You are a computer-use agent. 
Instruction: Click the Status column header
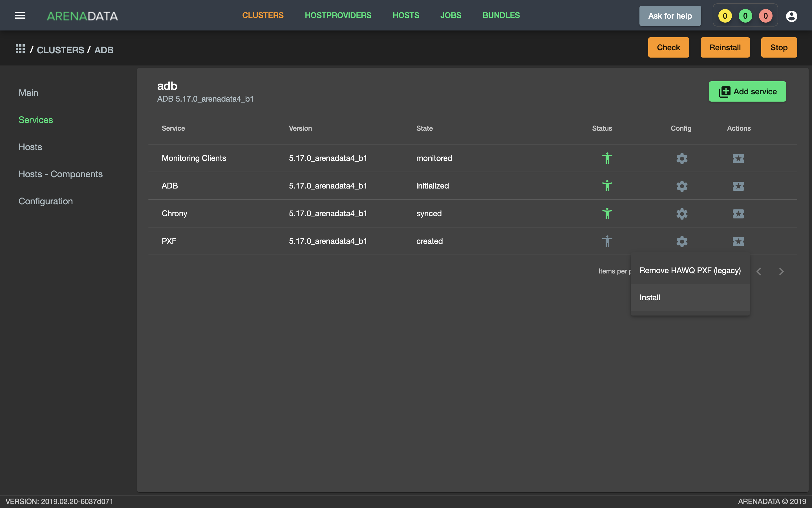[602, 128]
